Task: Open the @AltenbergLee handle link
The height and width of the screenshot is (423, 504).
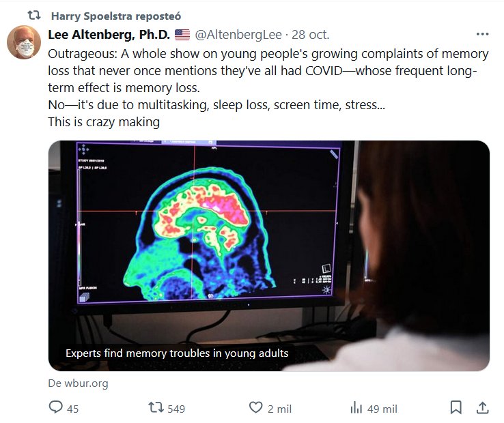Action: [x=238, y=35]
